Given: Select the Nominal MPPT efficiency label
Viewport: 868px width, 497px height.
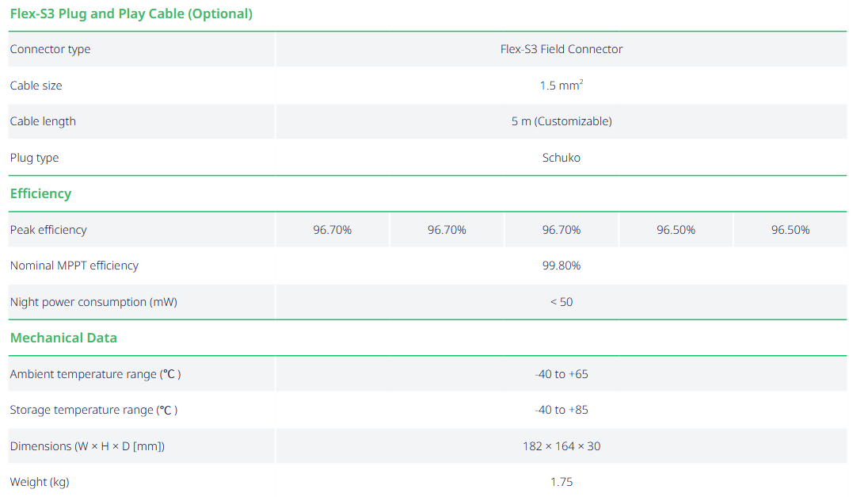Looking at the screenshot, I should click(74, 266).
